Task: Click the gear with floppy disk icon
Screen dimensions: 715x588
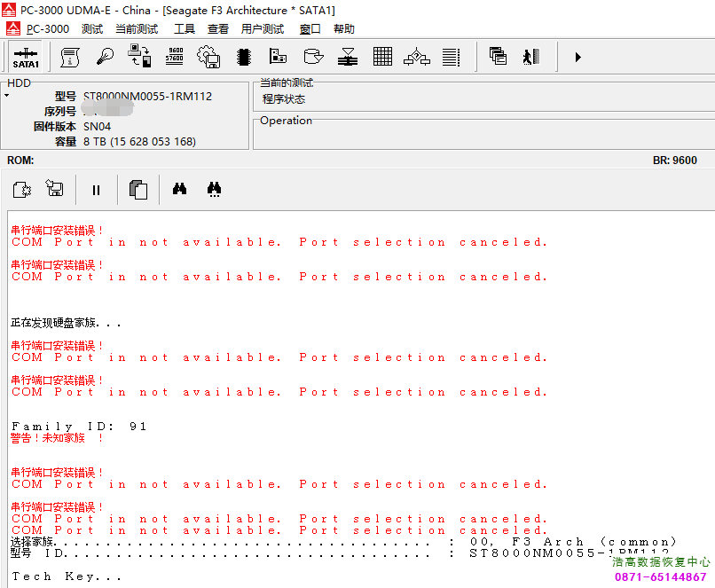Action: (x=208, y=58)
